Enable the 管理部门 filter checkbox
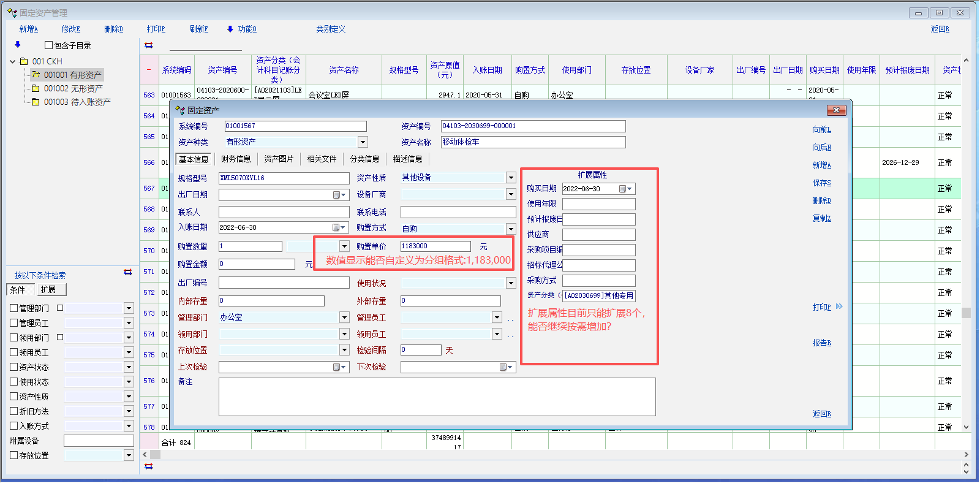This screenshot has width=980, height=483. 14,308
